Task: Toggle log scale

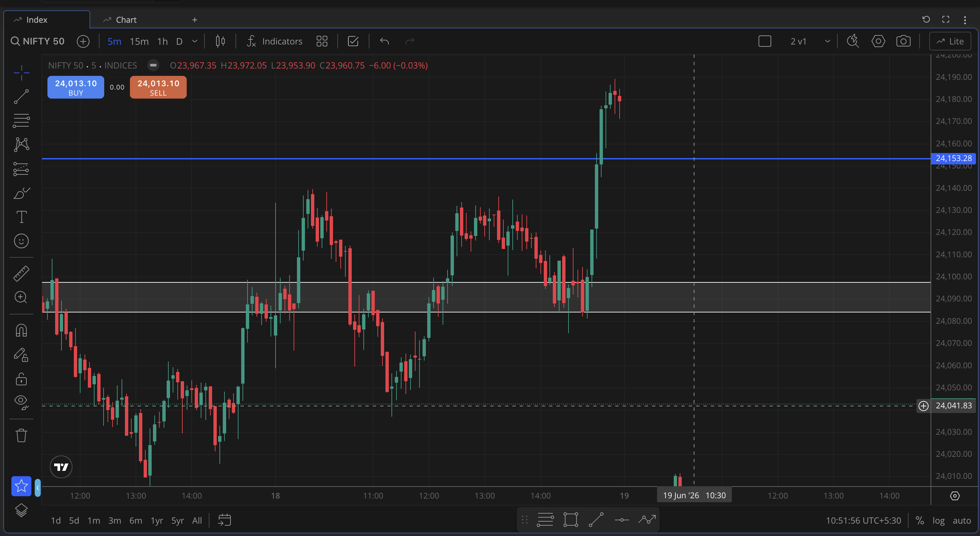Action: (x=939, y=520)
